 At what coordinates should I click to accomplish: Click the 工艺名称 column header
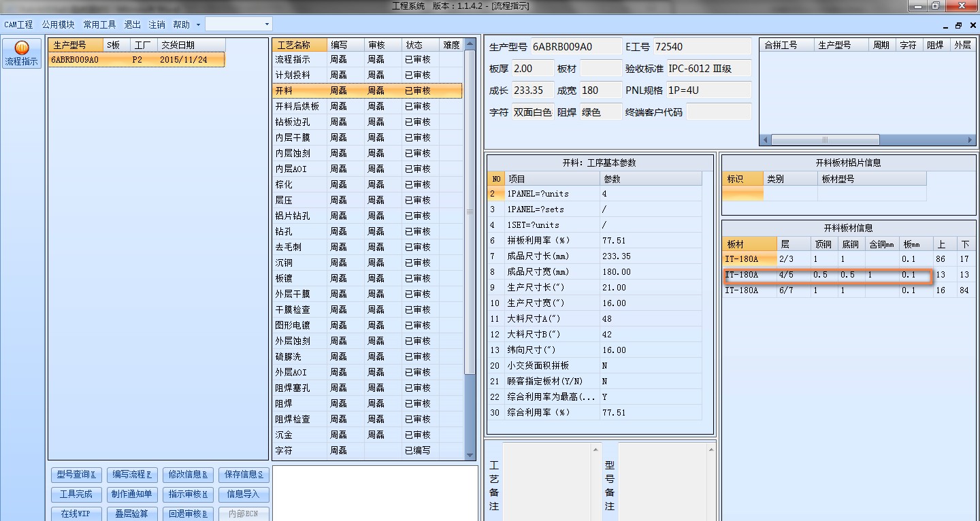[299, 45]
